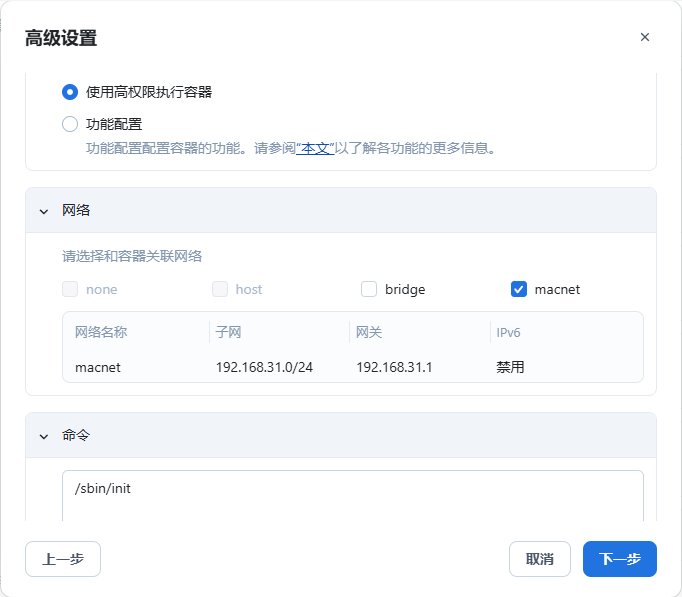This screenshot has width=682, height=597.
Task: Click the 命令 section header title
Action: pyautogui.click(x=76, y=435)
